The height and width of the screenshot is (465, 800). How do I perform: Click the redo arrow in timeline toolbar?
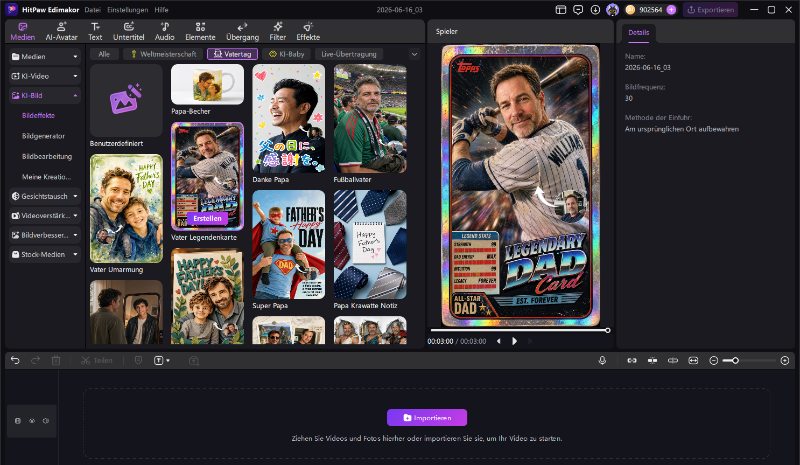click(x=35, y=360)
